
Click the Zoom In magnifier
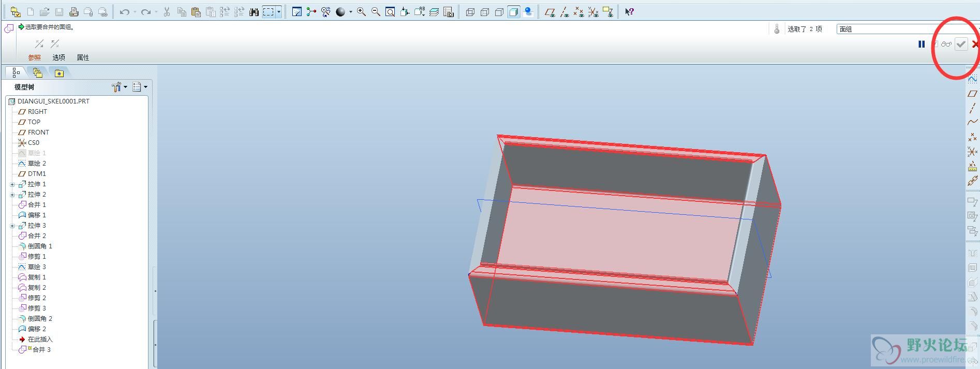361,12
